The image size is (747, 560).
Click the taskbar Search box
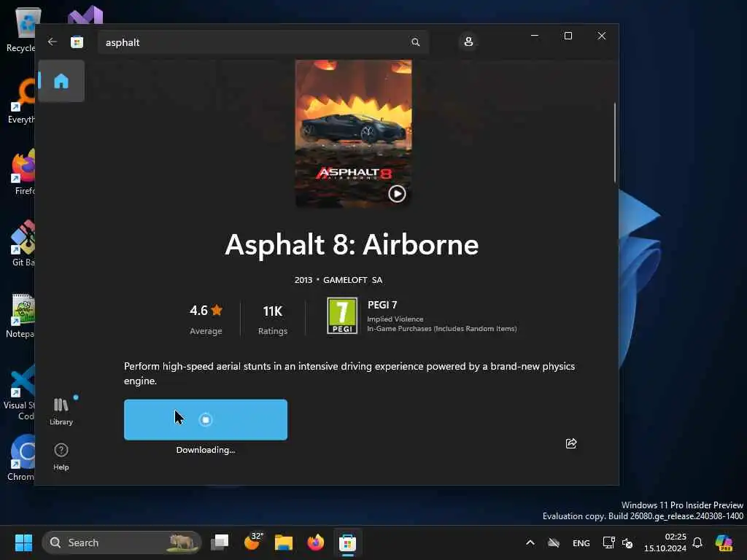(x=122, y=542)
